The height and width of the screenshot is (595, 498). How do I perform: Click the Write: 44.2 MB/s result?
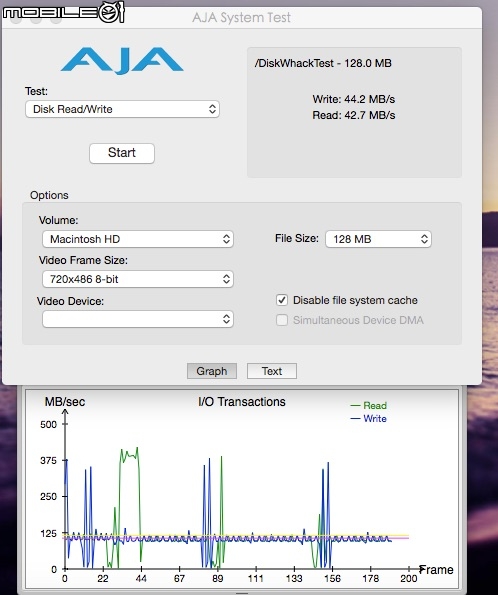[x=354, y=99]
